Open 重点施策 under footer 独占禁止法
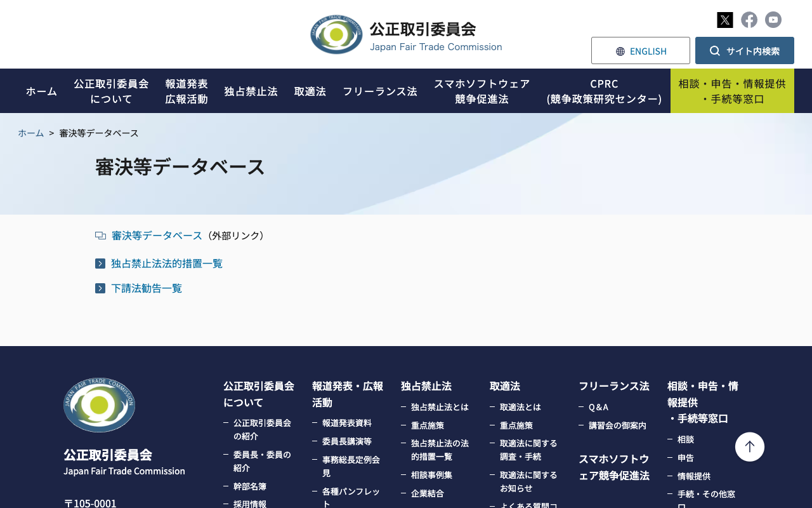The width and height of the screenshot is (812, 508). click(428, 425)
